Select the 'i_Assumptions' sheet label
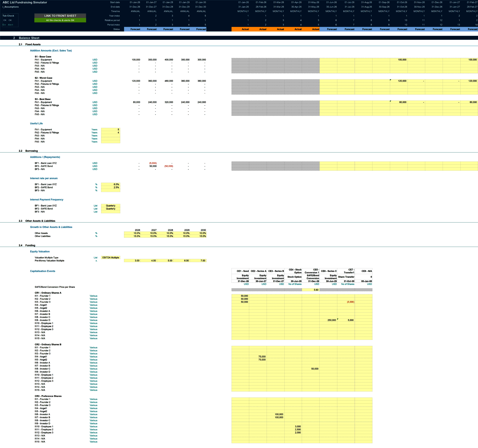478x448 pixels. (10, 7)
